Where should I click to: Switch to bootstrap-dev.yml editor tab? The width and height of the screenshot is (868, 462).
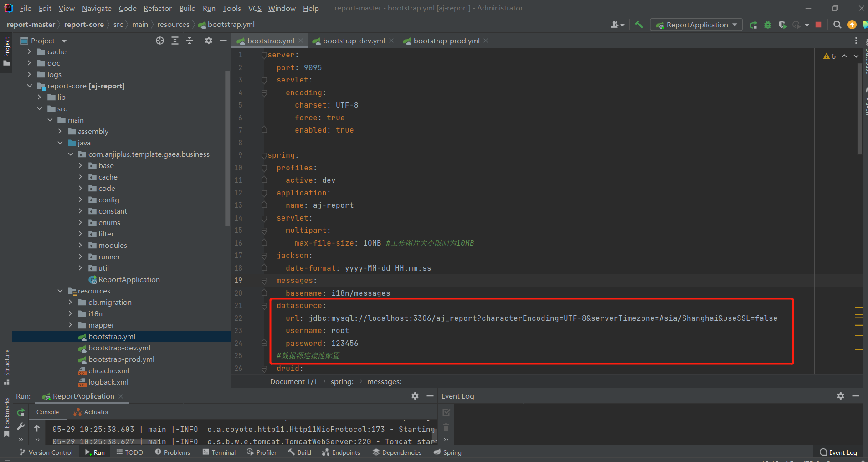coord(354,41)
